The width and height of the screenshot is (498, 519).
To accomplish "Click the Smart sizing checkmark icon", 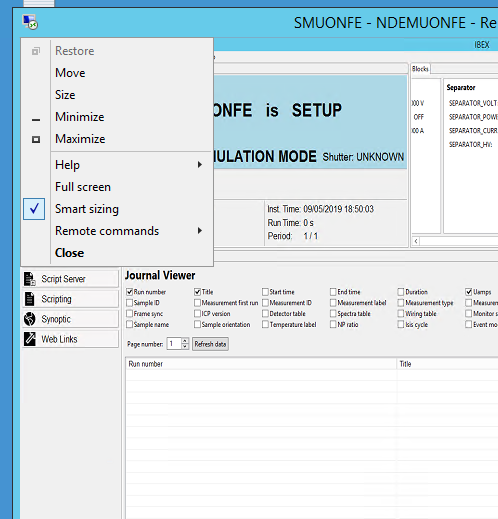I will (34, 209).
